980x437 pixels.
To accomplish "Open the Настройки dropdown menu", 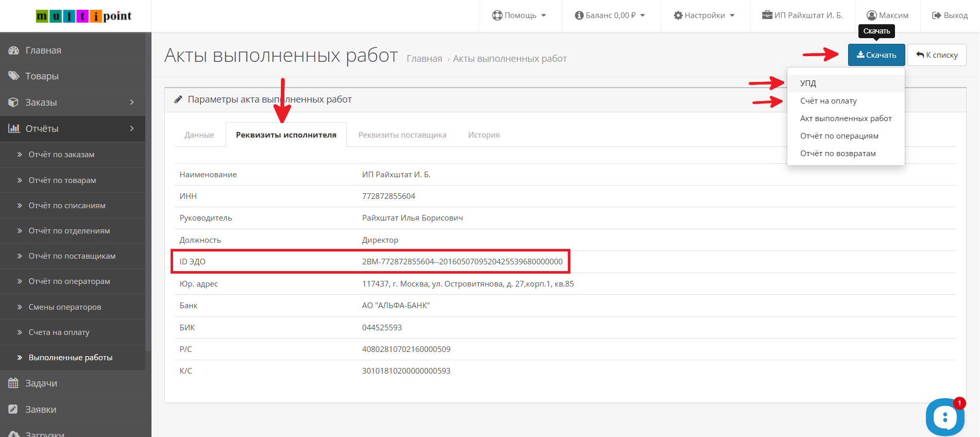I will [x=704, y=15].
